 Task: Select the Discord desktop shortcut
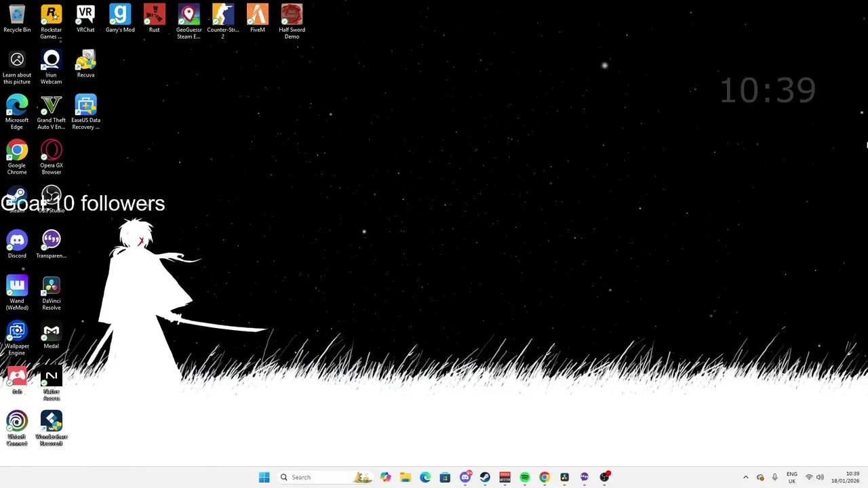[17, 244]
